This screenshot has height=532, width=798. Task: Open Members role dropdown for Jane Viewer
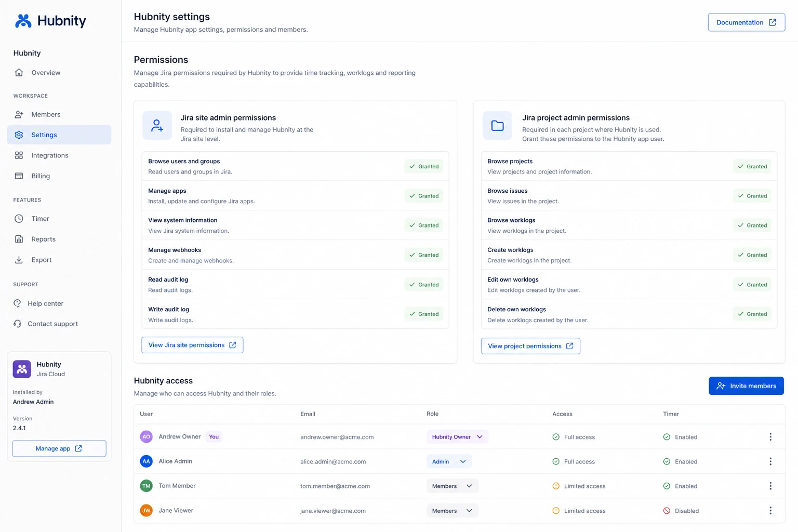click(453, 511)
